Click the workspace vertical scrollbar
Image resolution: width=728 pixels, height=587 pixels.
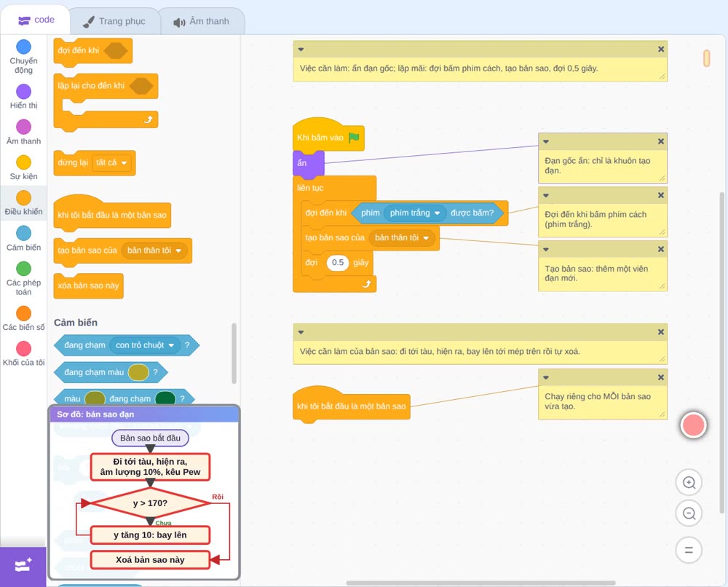point(722,353)
